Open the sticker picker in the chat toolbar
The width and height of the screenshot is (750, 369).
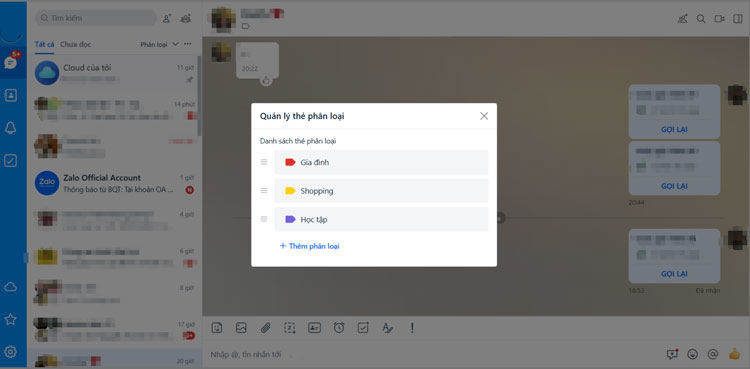pyautogui.click(x=217, y=328)
